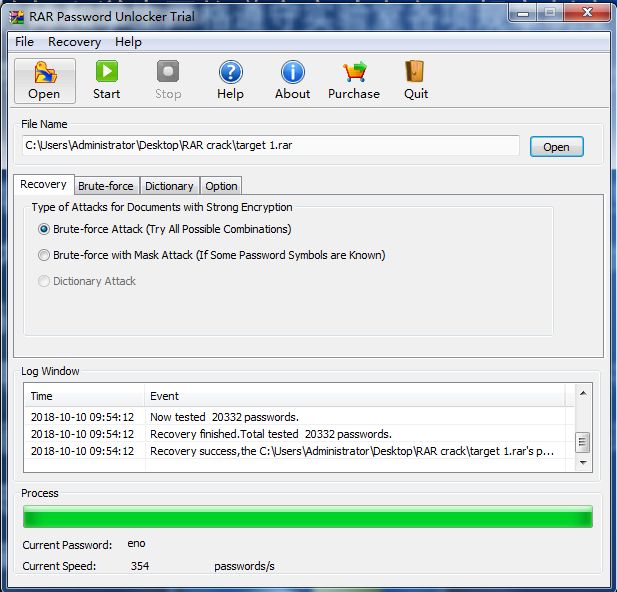Viewport: 617px width, 592px height.
Task: Click the current password value 'eno'
Action: (136, 544)
